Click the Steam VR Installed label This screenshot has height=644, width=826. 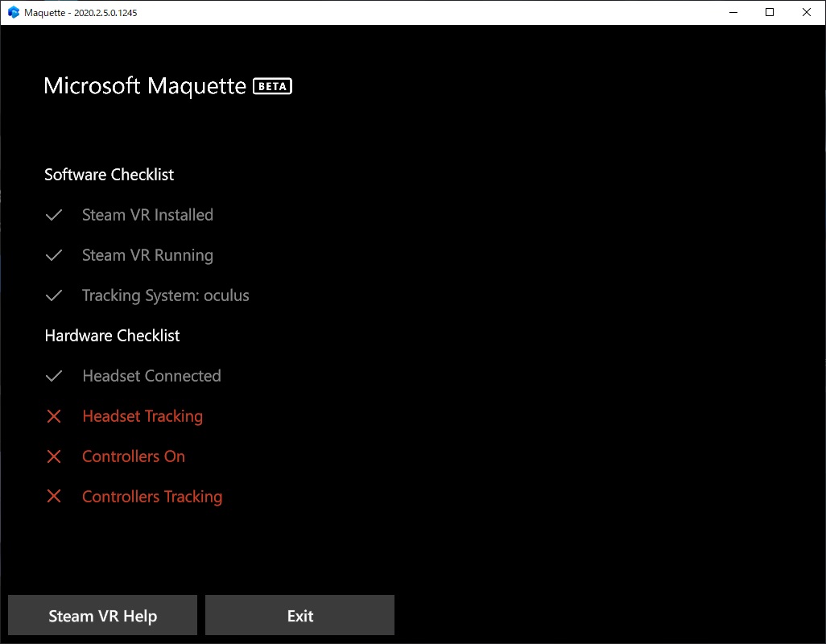(x=147, y=215)
